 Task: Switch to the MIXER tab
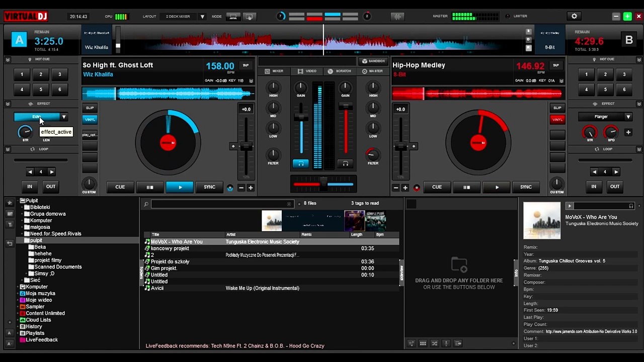tap(275, 71)
